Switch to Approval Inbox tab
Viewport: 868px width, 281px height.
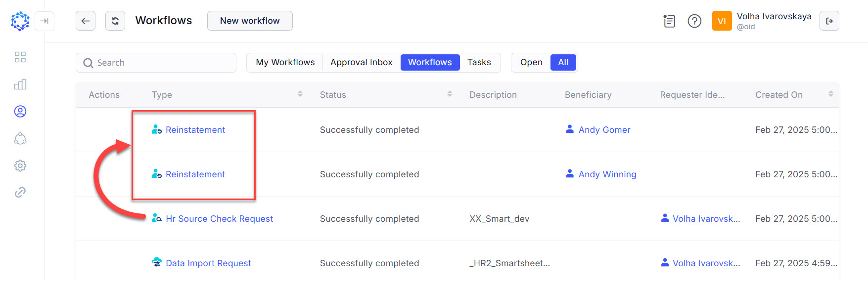point(362,62)
